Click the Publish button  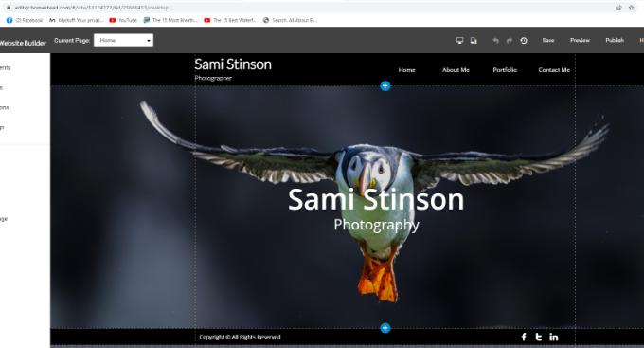click(x=615, y=41)
